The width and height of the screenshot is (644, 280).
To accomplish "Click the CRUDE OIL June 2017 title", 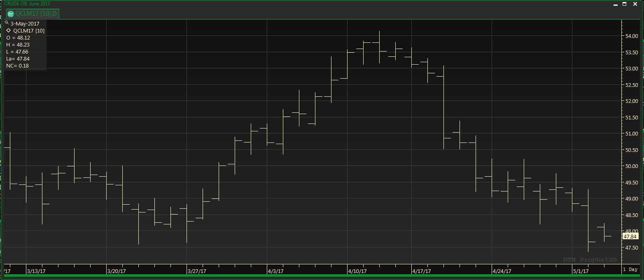I will point(27,4).
